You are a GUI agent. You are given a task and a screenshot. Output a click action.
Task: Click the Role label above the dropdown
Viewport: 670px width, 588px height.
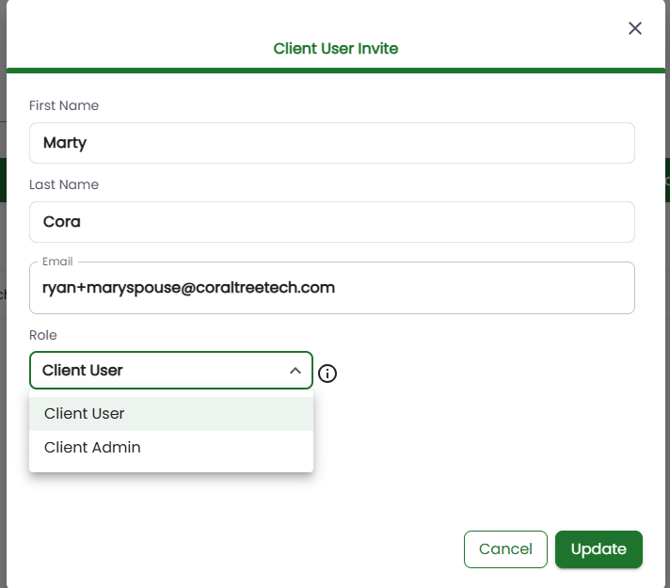click(44, 335)
